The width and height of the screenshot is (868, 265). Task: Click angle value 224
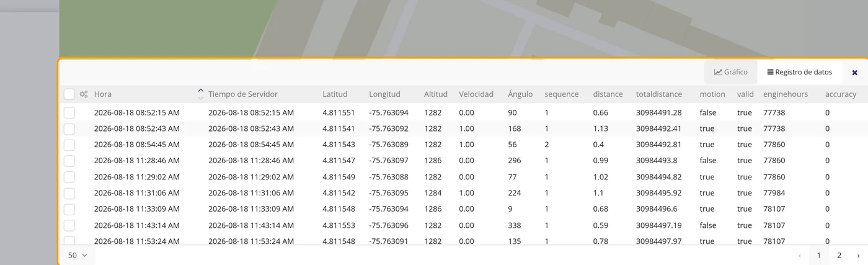515,193
